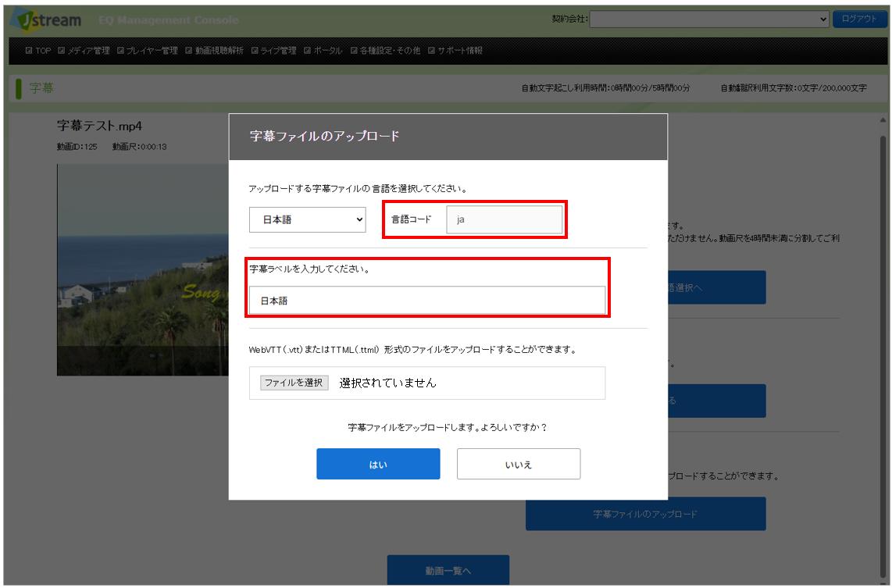The height and width of the screenshot is (588, 892).
Task: Click the ファイルを選択 button
Action: 294,383
